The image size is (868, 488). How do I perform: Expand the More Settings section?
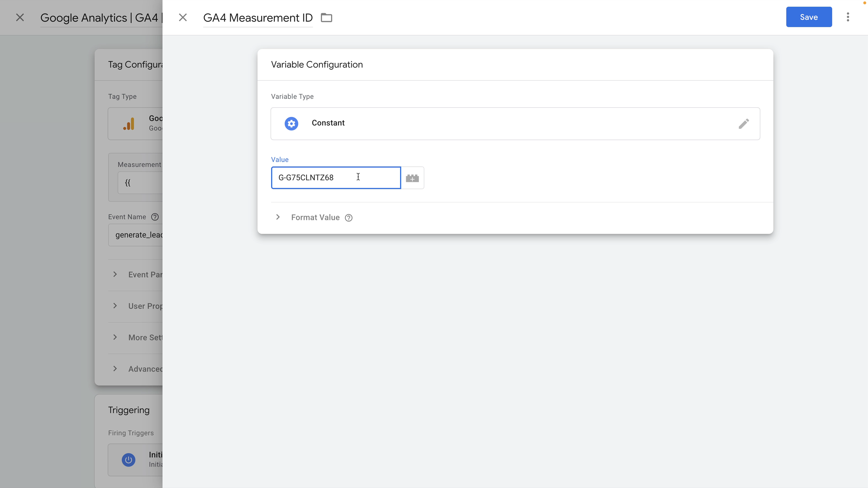coord(115,337)
